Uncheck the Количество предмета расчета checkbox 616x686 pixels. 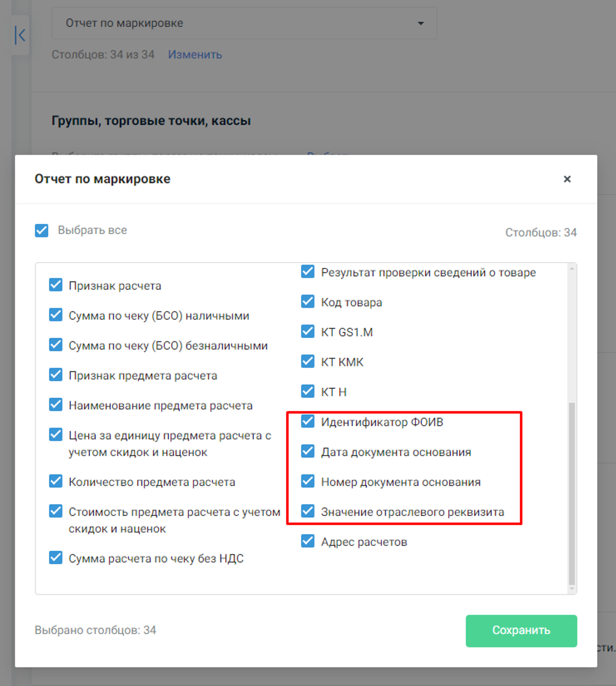click(x=56, y=481)
